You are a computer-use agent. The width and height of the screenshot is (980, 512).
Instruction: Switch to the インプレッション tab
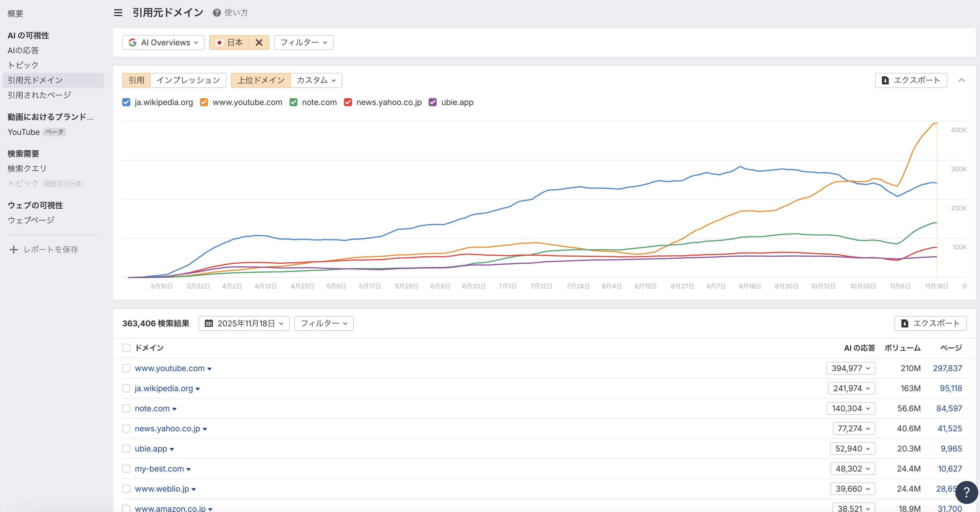pos(188,80)
